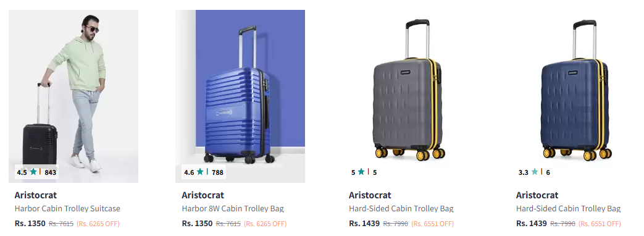This screenshot has height=236, width=644.
Task: Open the black suitcase with man image
Action: point(73,96)
